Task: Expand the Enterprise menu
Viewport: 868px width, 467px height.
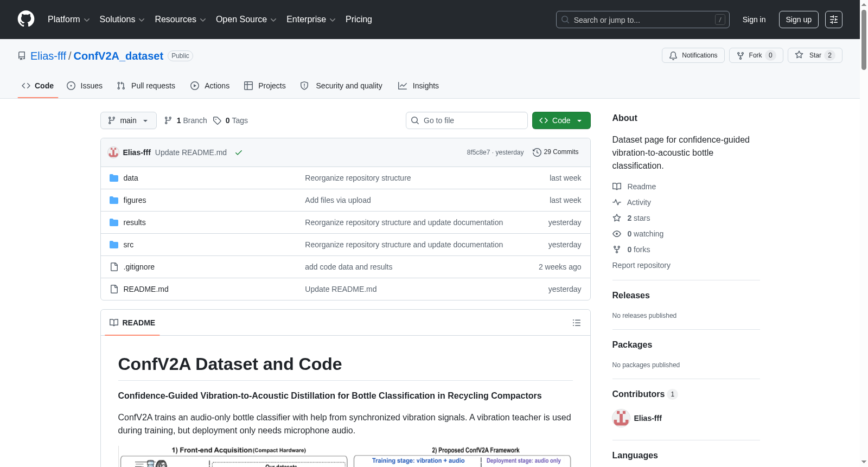Action: 311,20
